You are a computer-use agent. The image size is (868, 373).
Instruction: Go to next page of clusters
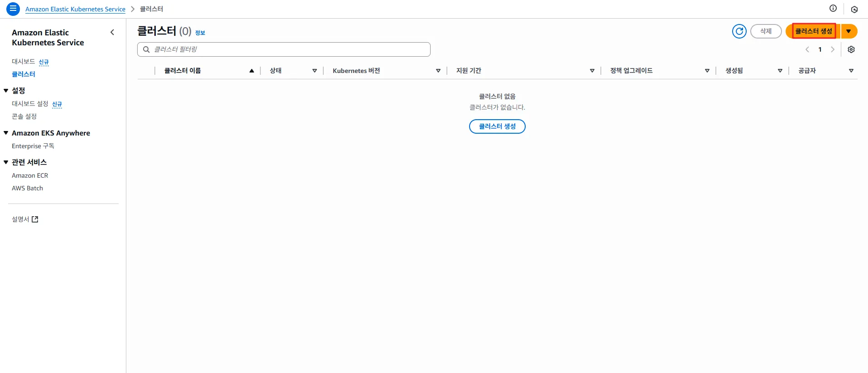[x=832, y=49]
